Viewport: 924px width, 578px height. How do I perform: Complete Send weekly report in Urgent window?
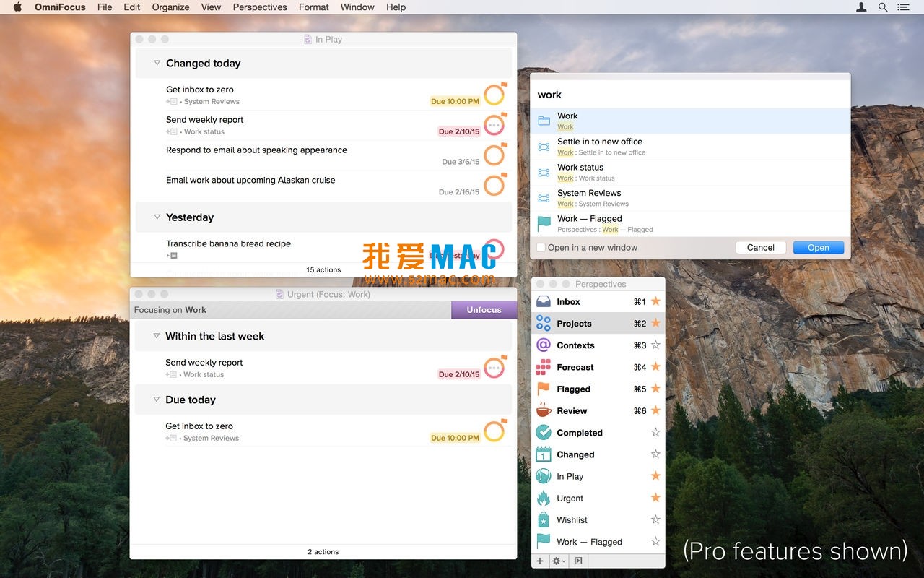coord(494,368)
